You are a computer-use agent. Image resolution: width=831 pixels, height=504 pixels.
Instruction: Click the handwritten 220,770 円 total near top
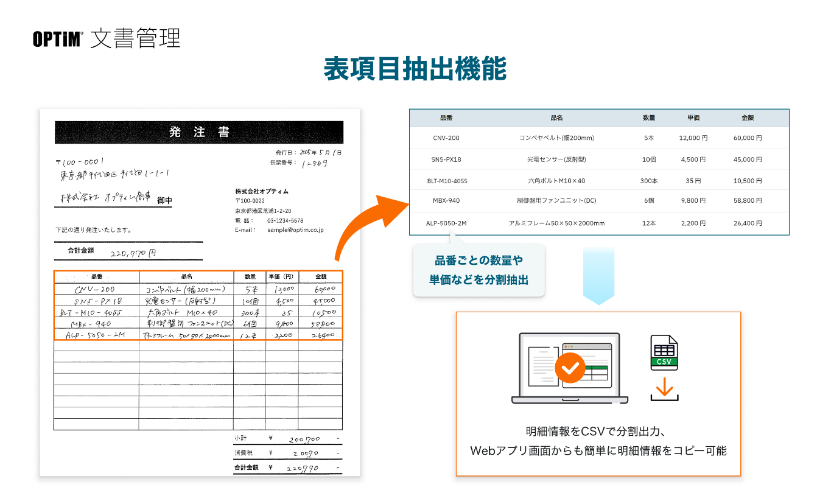tap(133, 253)
